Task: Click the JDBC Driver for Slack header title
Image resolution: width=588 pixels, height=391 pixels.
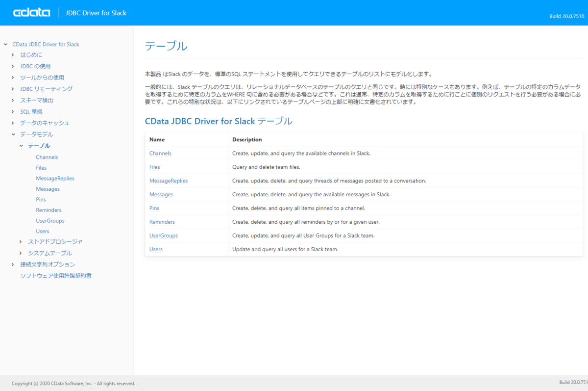Action: [96, 13]
